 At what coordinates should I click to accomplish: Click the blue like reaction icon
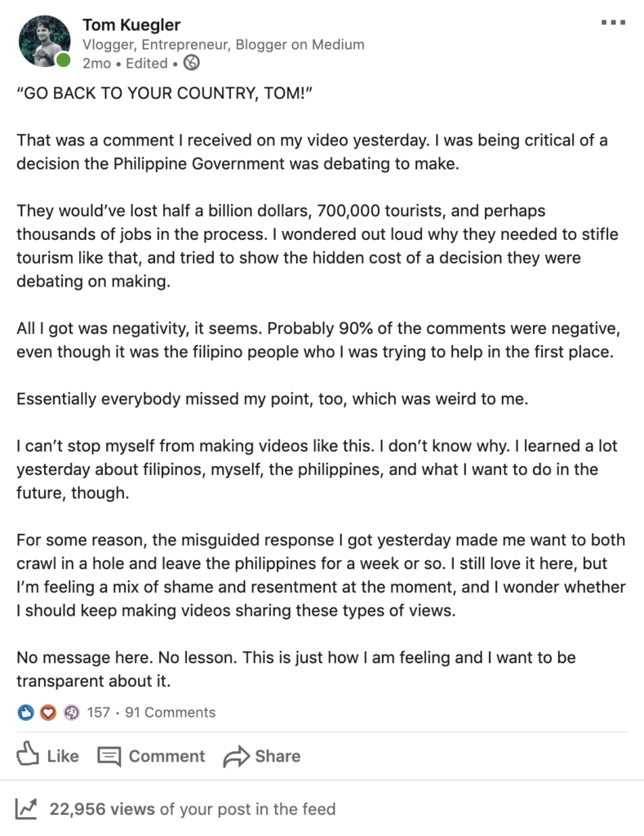tap(25, 712)
